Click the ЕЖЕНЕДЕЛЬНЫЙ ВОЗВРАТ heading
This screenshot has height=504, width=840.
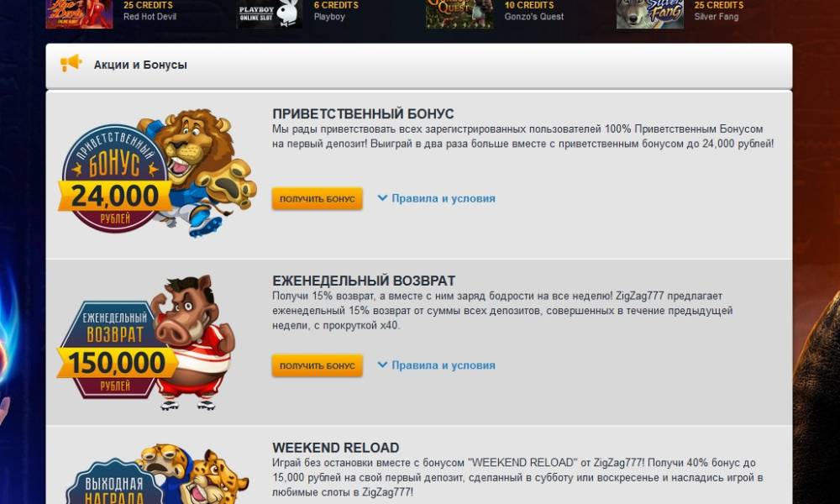pos(364,281)
